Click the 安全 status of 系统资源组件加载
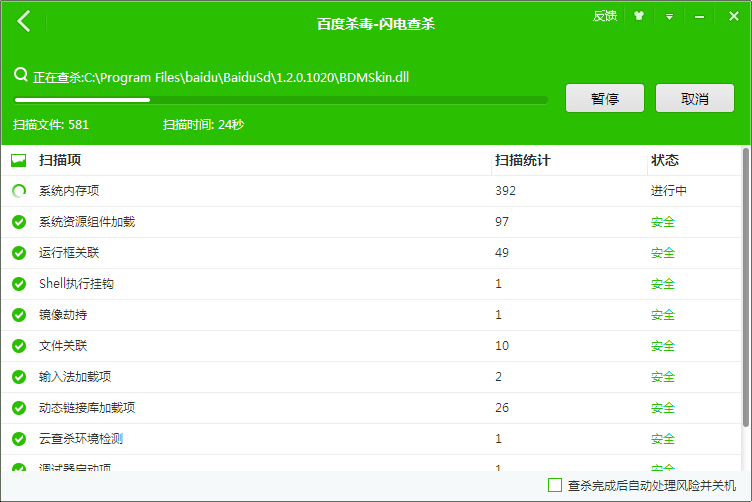This screenshot has height=502, width=752. point(663,222)
